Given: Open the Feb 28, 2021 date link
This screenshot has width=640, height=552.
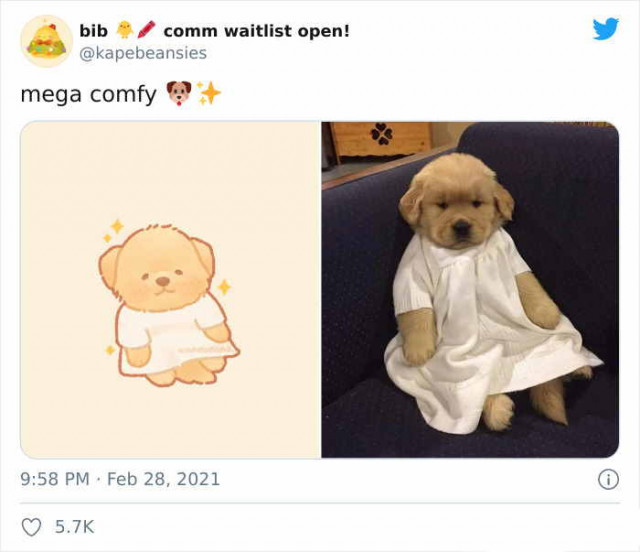Looking at the screenshot, I should point(163,479).
